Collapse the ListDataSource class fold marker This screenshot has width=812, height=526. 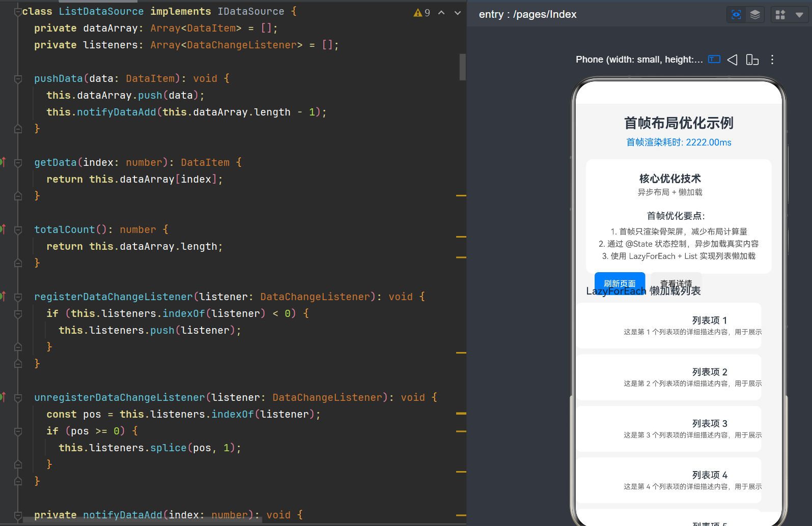(x=18, y=12)
